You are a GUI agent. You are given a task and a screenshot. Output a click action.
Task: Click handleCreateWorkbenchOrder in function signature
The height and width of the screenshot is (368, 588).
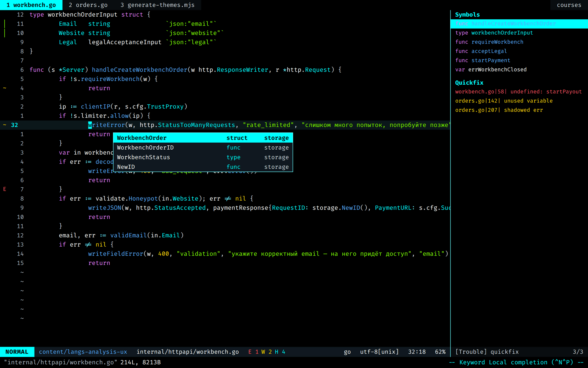point(140,70)
